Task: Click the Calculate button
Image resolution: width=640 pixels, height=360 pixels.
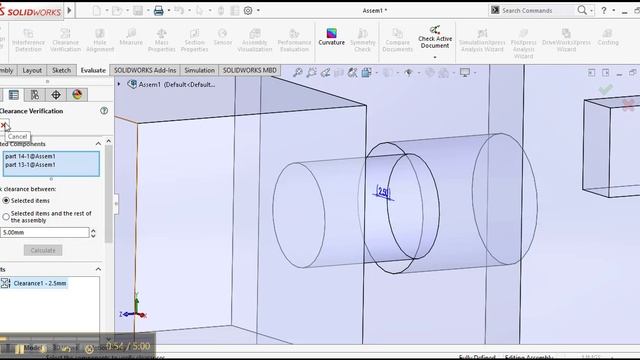Action: [43, 250]
